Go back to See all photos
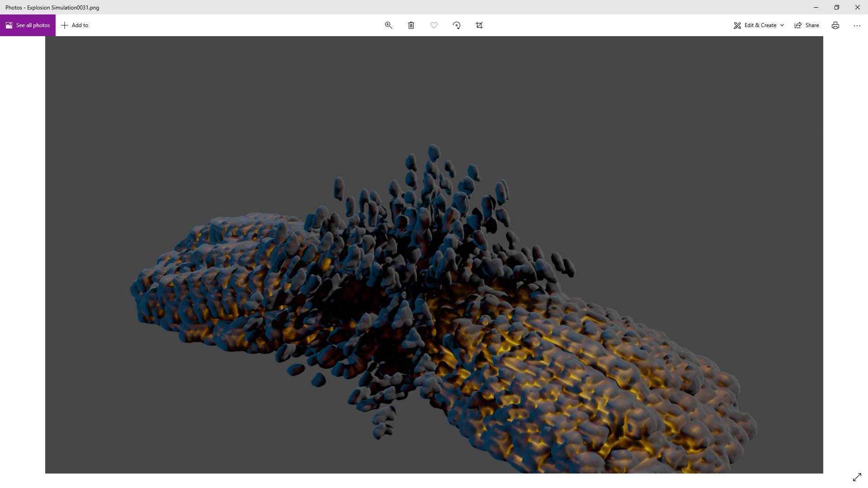Screen dimensions: 868x488 coord(28,25)
